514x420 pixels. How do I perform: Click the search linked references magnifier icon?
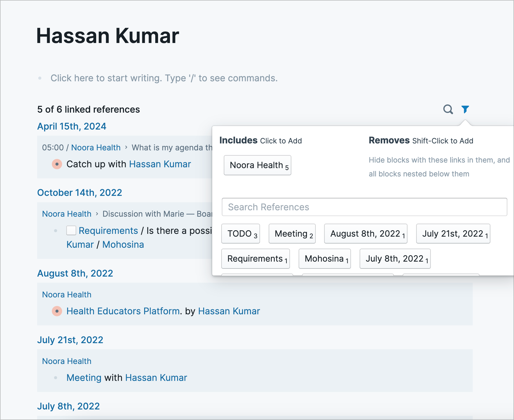pyautogui.click(x=448, y=109)
